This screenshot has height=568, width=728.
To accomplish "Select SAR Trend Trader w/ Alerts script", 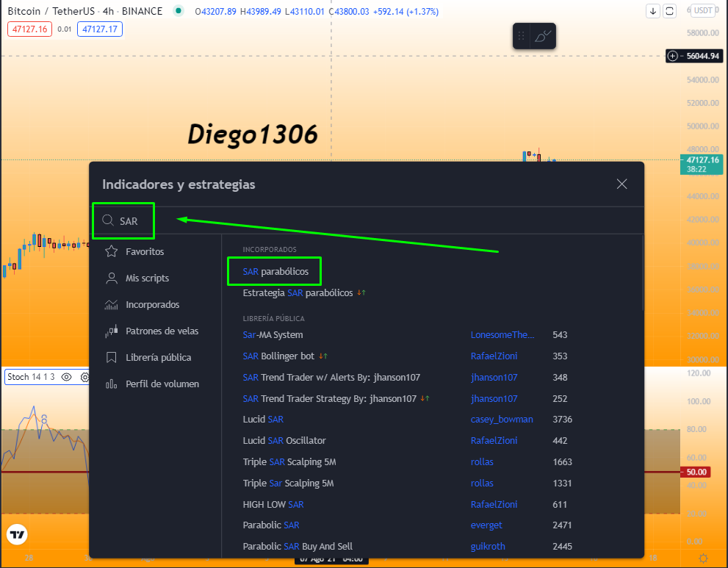I will tap(331, 377).
